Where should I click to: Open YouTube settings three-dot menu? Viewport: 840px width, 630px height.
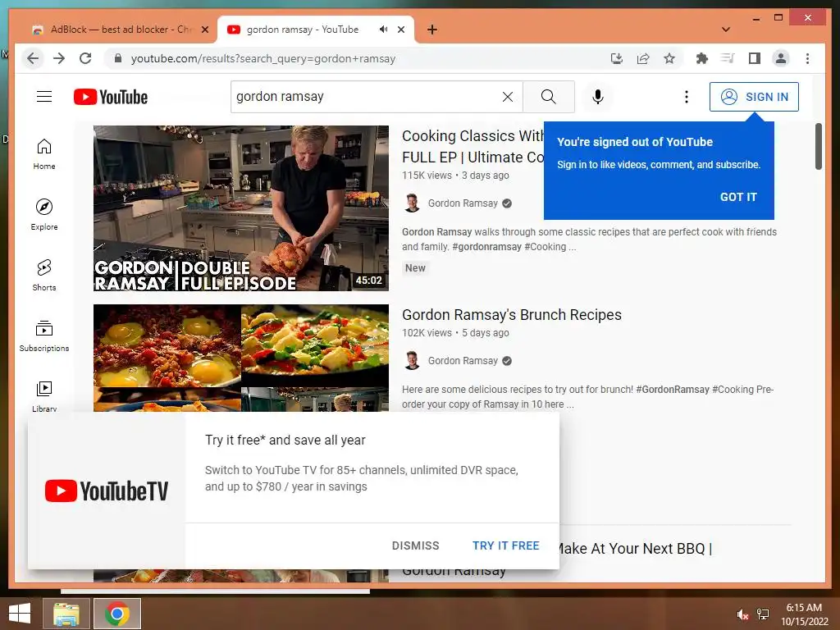click(687, 97)
